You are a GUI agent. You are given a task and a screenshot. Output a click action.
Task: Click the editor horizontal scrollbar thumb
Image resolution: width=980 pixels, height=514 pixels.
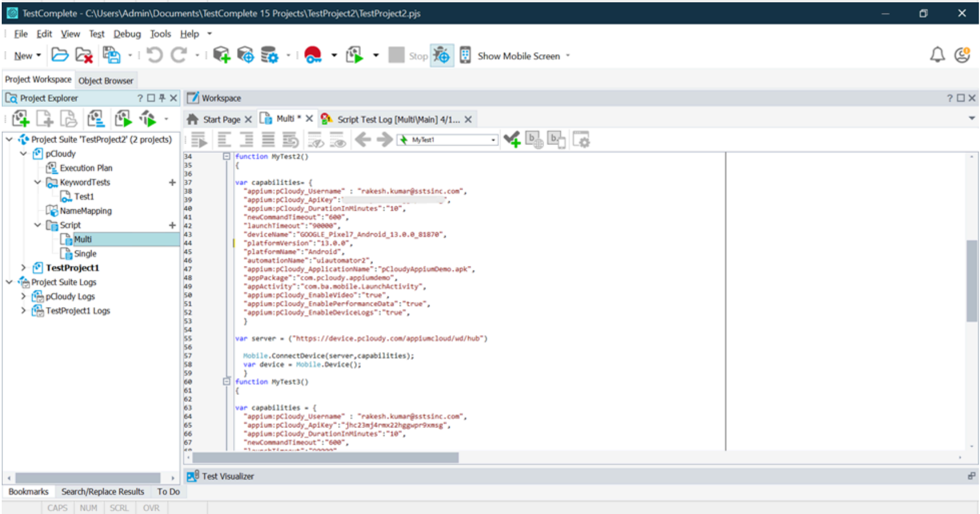325,457
